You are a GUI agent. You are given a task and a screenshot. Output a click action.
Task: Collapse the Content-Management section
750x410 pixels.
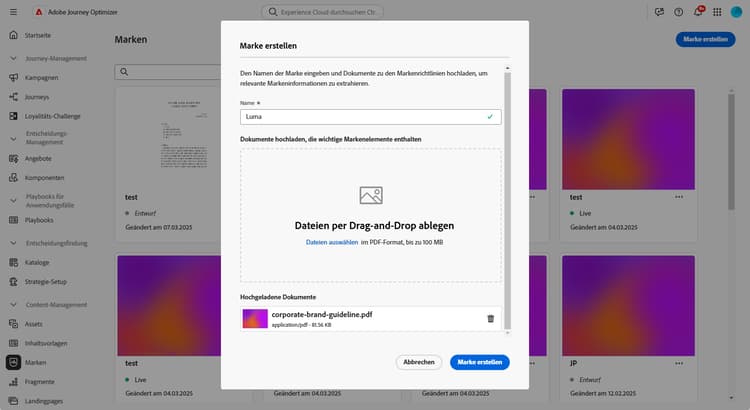(13, 305)
